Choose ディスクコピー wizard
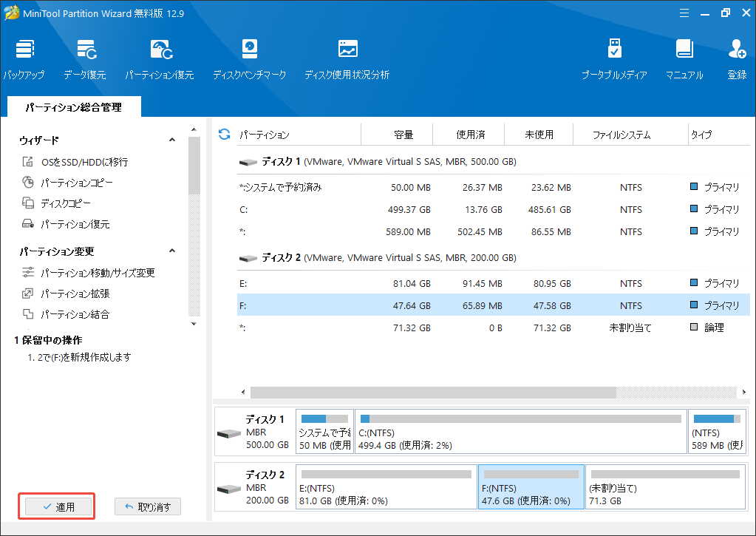Viewport: 756px width, 536px height. click(x=56, y=203)
